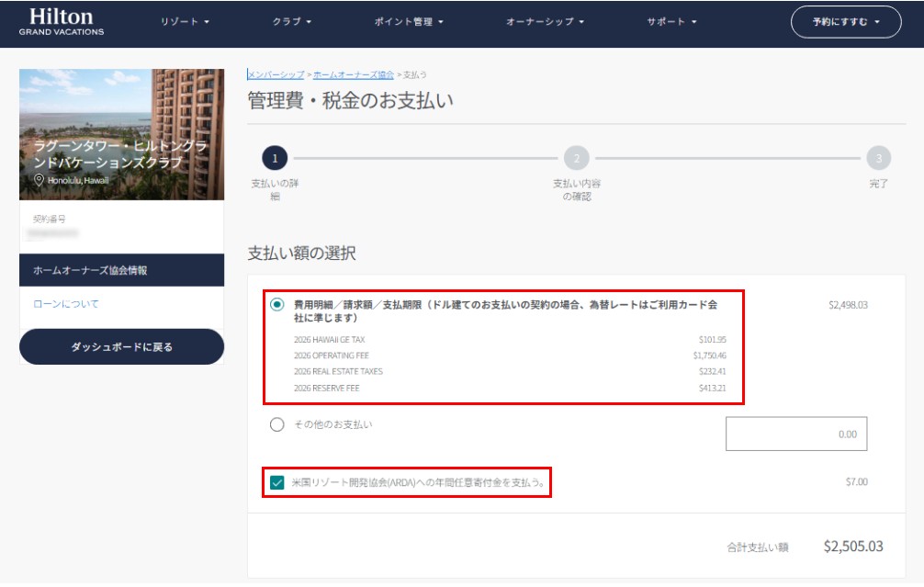
Task: Open the ホームオーナーズ協会 breadcrumb link
Action: (x=353, y=74)
